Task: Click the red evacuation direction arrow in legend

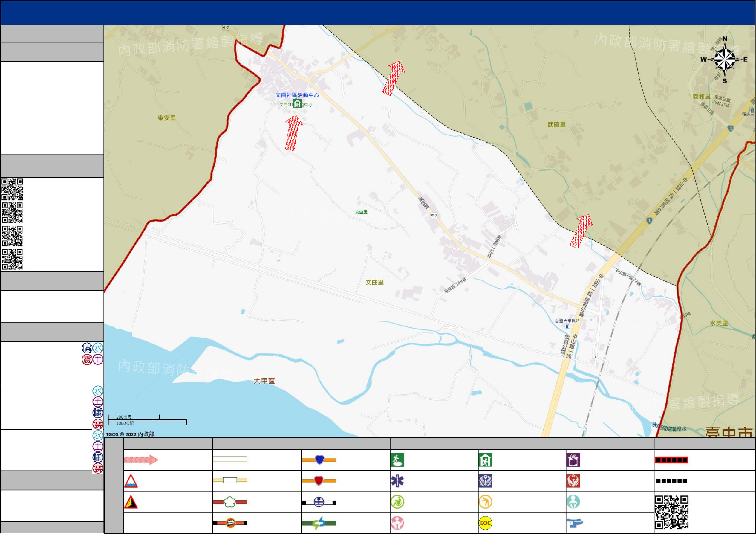Action: coord(141,460)
